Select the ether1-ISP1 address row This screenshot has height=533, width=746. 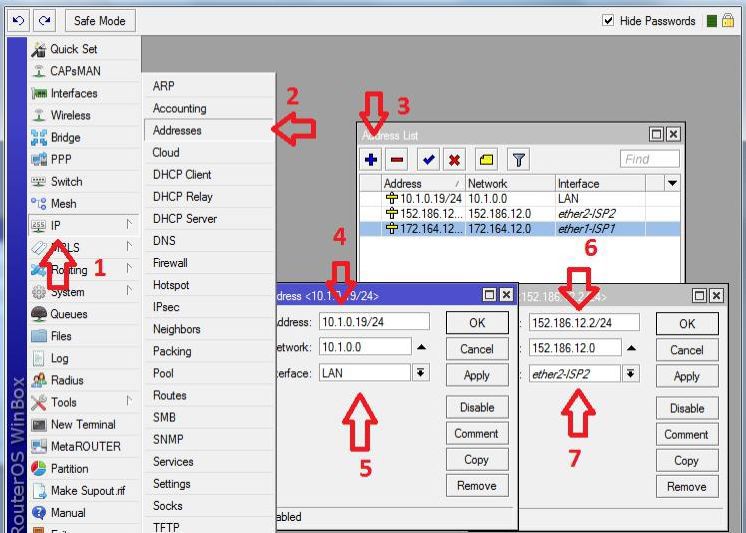pos(520,229)
